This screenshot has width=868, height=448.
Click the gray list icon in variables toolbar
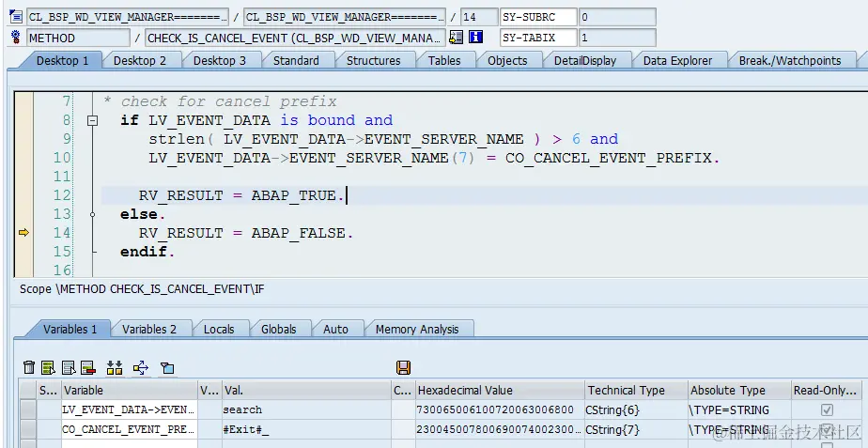click(x=69, y=367)
